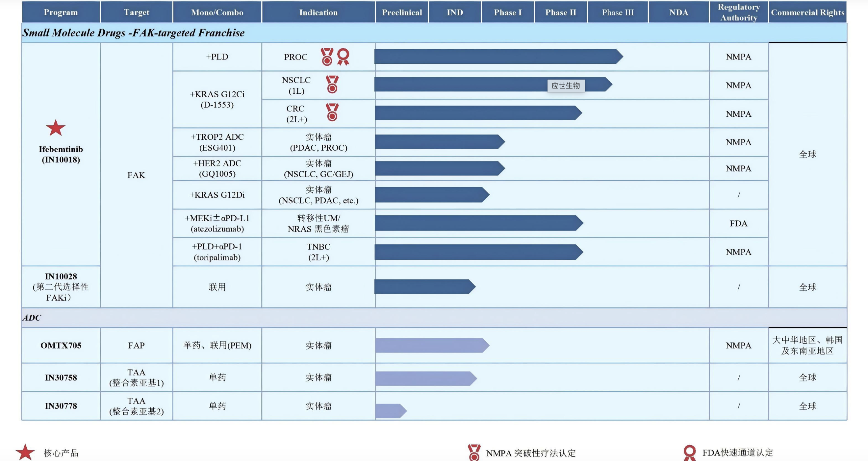
Task: Click the IN10028 program cell
Action: tap(61, 287)
